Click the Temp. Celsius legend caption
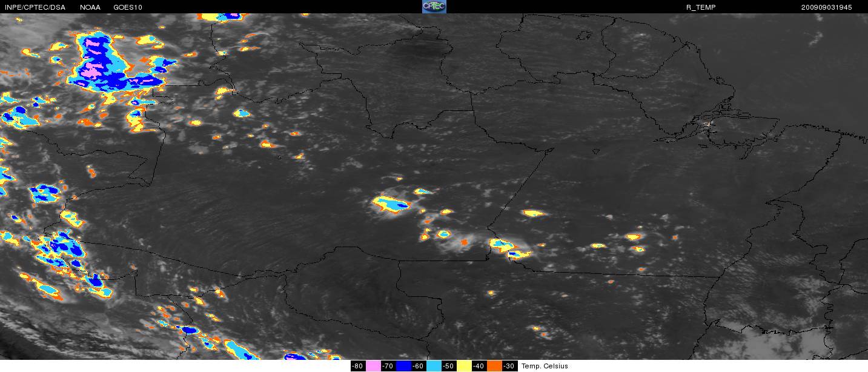This screenshot has height=372, width=868. (545, 366)
